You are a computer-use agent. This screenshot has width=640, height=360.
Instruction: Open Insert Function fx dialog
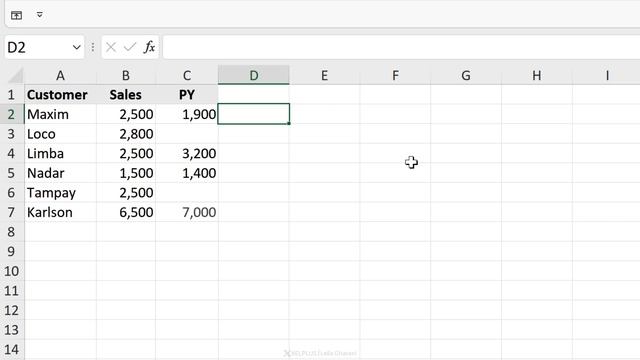(x=149, y=47)
